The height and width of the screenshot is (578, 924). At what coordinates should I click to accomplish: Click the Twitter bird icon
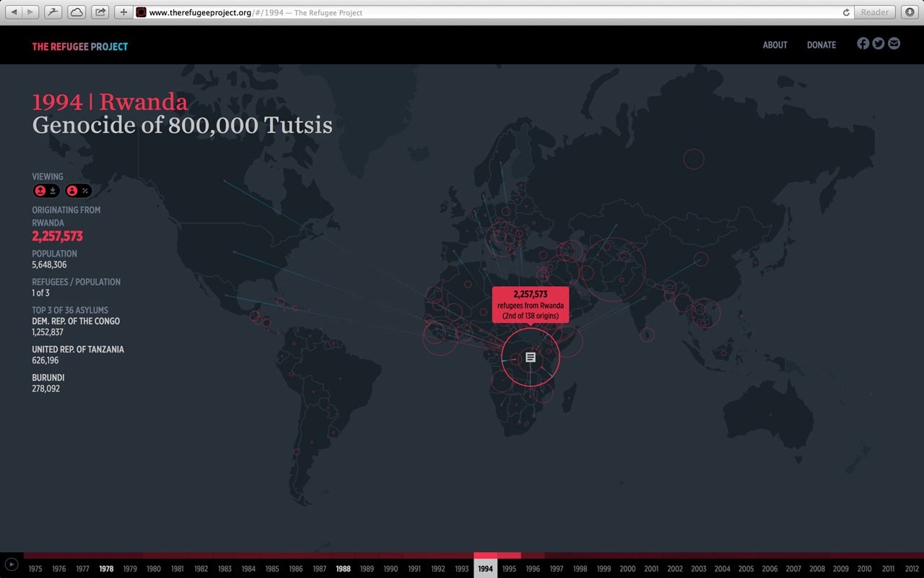[879, 43]
